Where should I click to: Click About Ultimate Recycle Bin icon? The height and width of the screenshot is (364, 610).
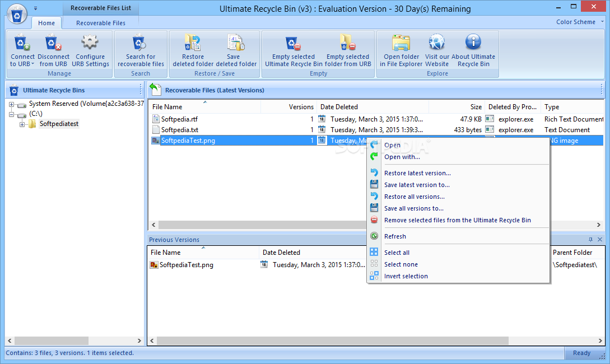coord(473,42)
